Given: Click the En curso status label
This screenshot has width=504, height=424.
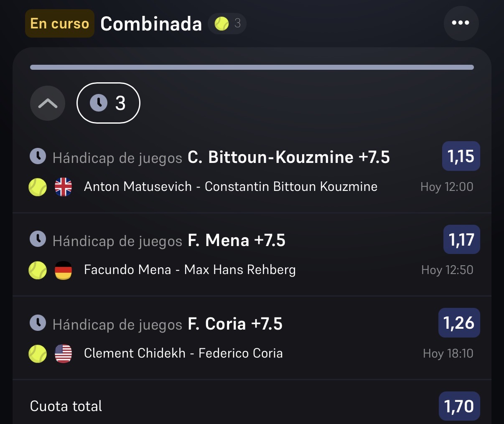Looking at the screenshot, I should click(x=60, y=23).
